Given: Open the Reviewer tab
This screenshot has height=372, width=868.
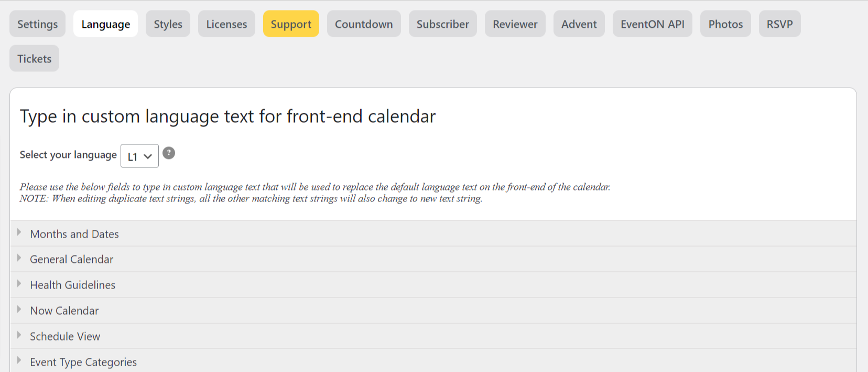Looking at the screenshot, I should (515, 24).
